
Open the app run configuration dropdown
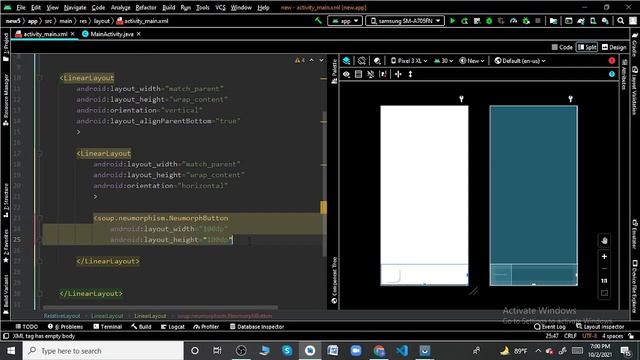tap(345, 21)
